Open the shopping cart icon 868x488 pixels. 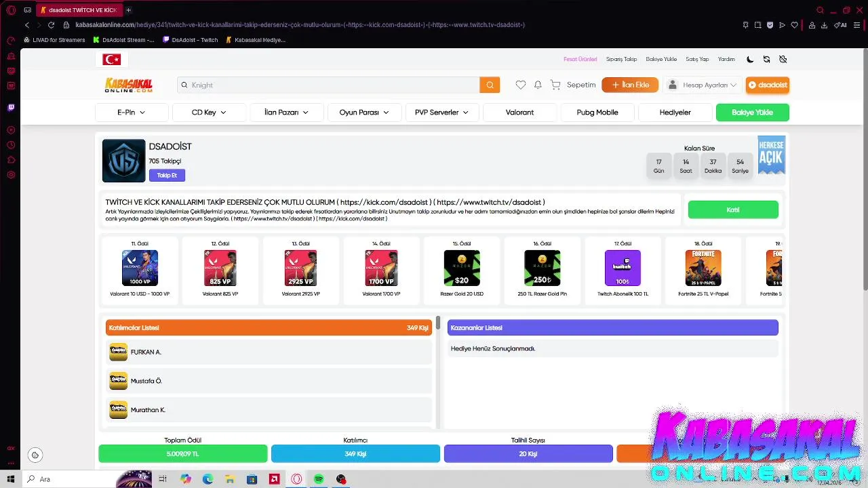point(555,85)
